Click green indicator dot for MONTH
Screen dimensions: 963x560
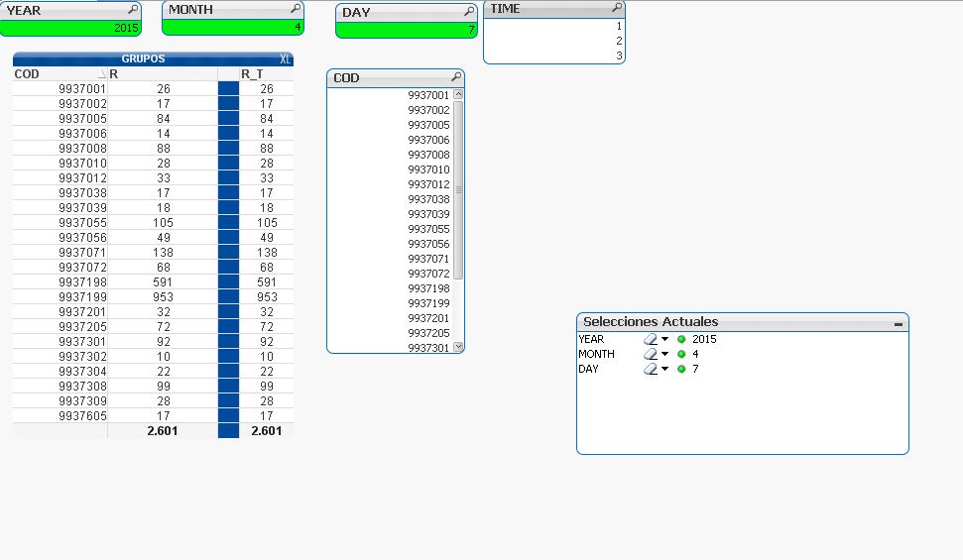click(x=681, y=354)
